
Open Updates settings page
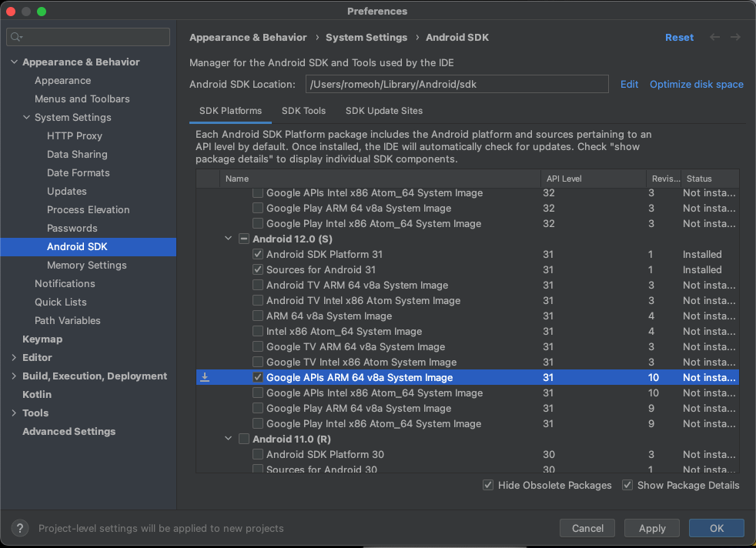(66, 192)
